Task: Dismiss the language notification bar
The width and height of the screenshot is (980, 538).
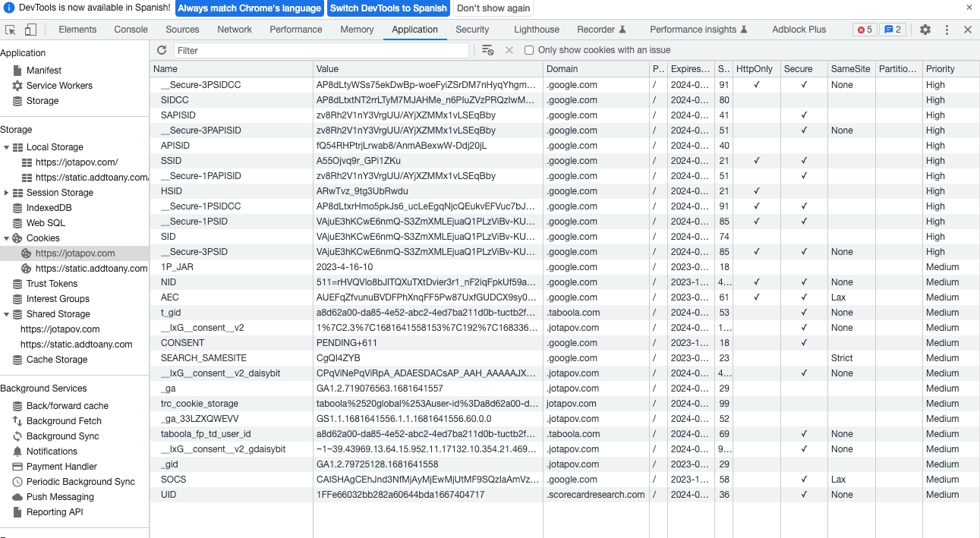Action: click(x=969, y=8)
